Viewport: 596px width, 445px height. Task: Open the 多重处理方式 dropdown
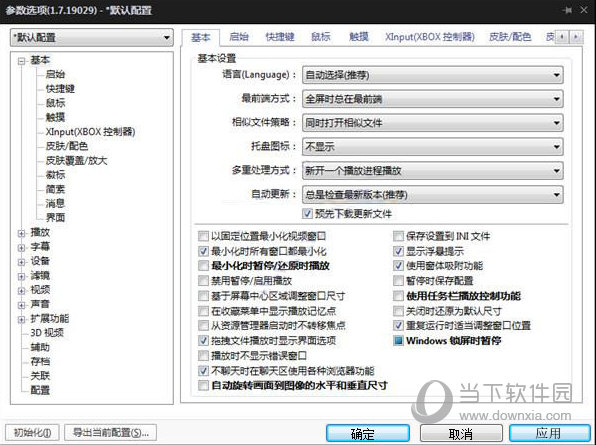pos(433,171)
